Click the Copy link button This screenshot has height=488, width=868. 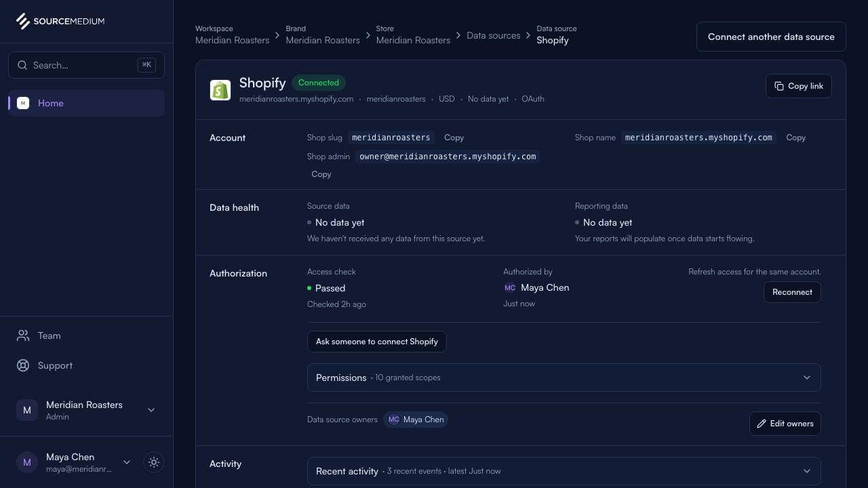[799, 86]
